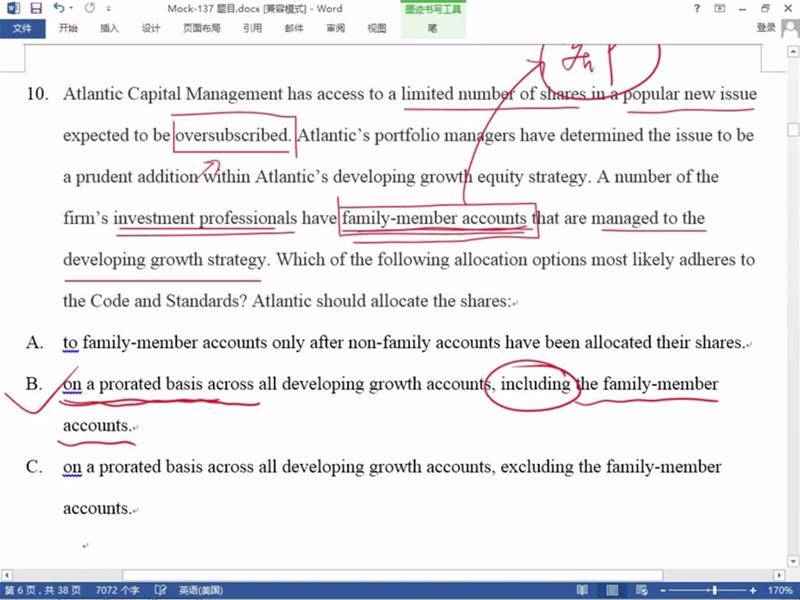
Task: Click horizontal scrollbar left arrow
Action: point(7,575)
